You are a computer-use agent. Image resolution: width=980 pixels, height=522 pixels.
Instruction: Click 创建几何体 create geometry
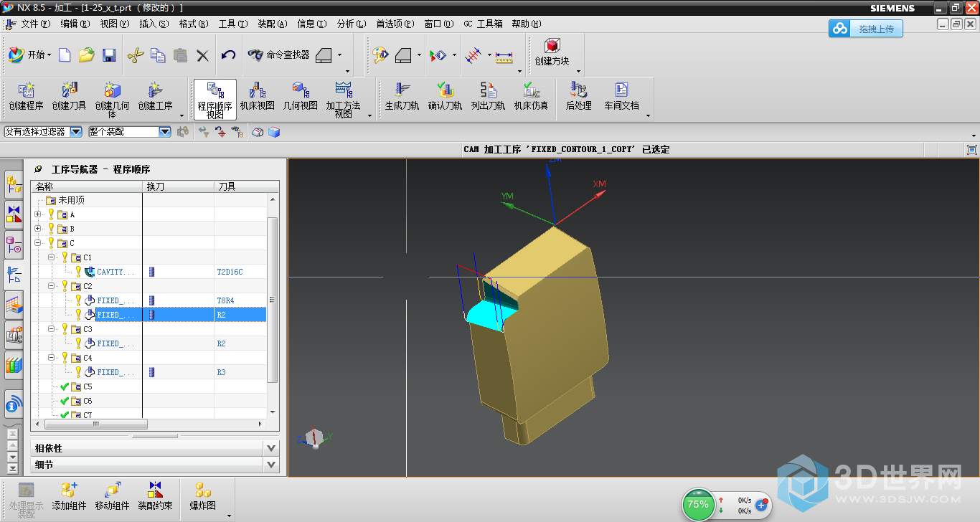point(113,99)
